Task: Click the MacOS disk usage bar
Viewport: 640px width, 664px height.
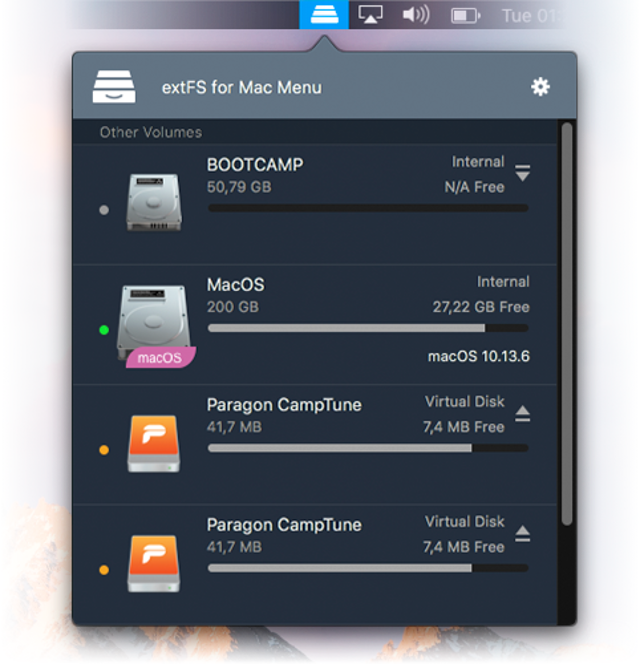Action: pos(368,328)
